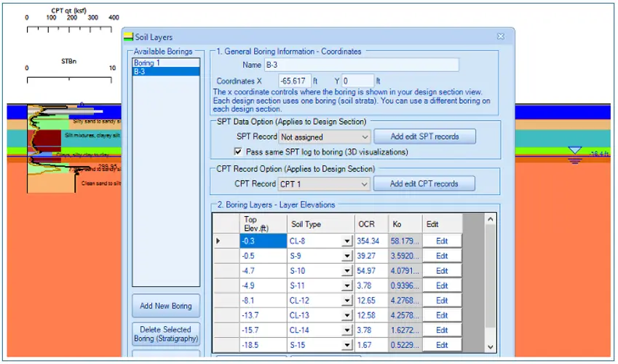Open soil type dropdown for S-10 row
Viewport: 618px width, 364px height.
(x=346, y=271)
